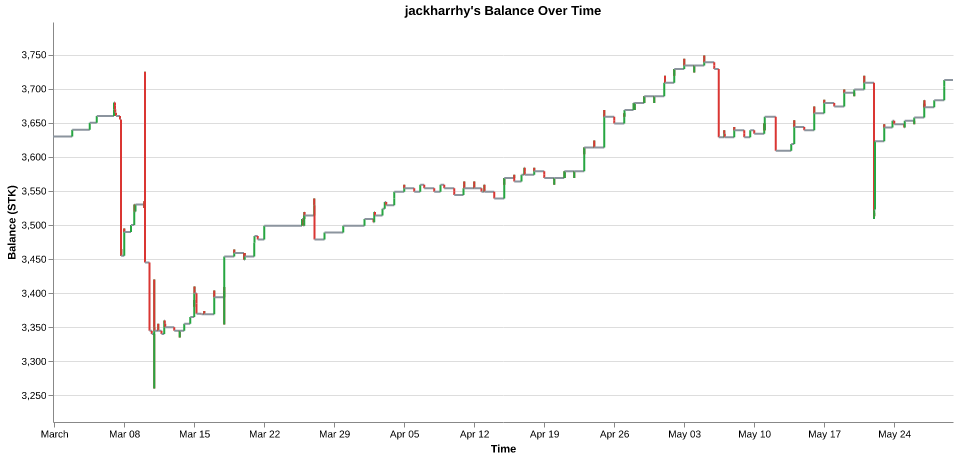The width and height of the screenshot is (960, 459).
Task: Click the 3,300 y-axis label
Action: (34, 362)
